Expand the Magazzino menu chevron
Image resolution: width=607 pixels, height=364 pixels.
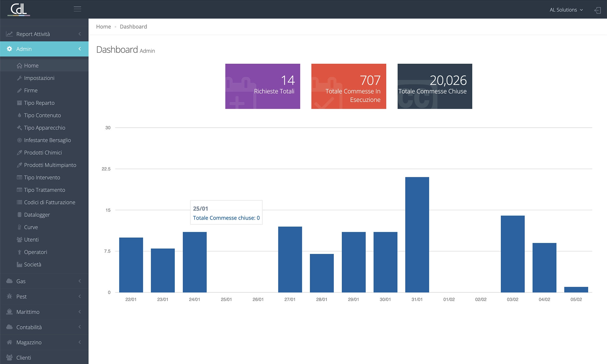tap(80, 342)
